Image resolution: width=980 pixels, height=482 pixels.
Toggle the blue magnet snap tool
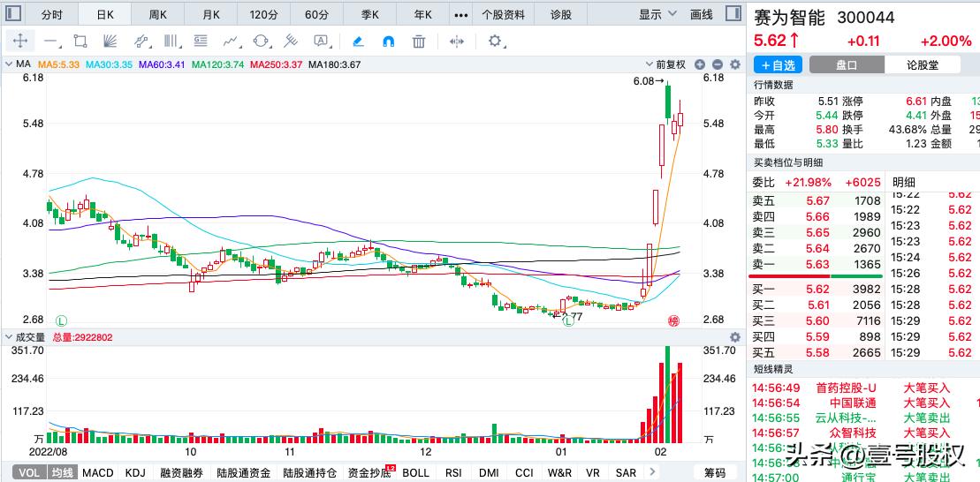(x=388, y=41)
